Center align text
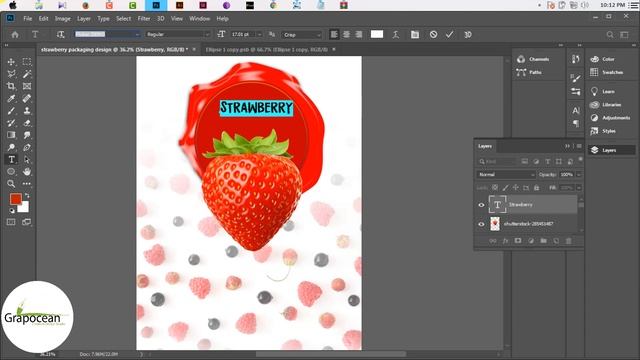The image size is (640, 360). [346, 35]
